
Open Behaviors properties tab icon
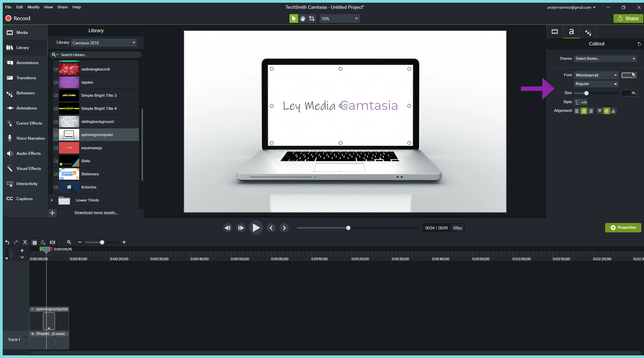pos(588,32)
